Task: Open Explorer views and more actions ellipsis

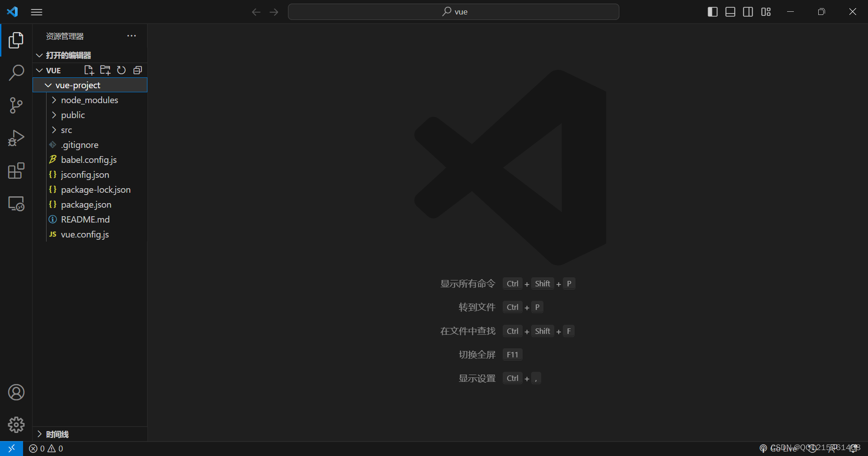Action: [x=132, y=36]
